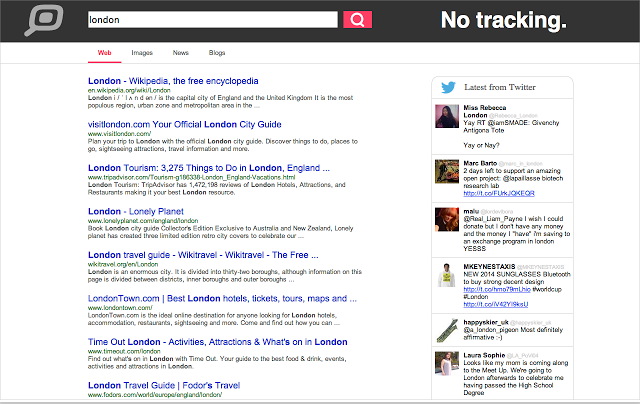Click the search box containing london
The width and height of the screenshot is (640, 404).
click(x=213, y=20)
